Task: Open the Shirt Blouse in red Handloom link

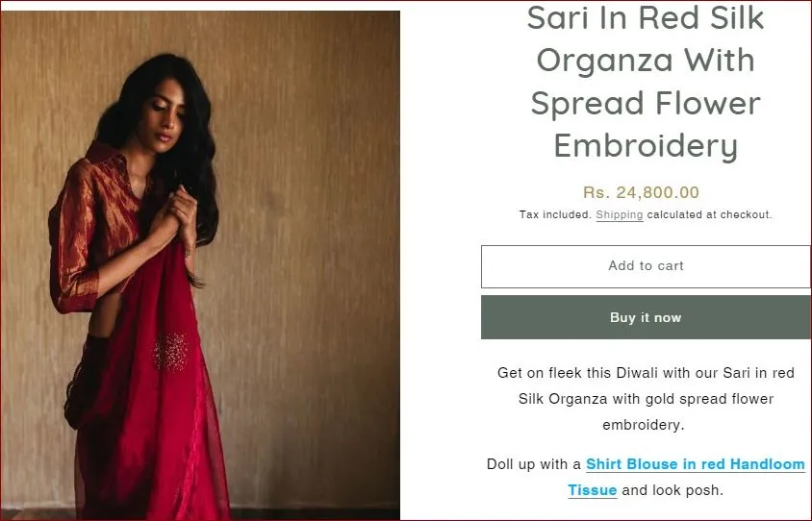Action: click(696, 464)
